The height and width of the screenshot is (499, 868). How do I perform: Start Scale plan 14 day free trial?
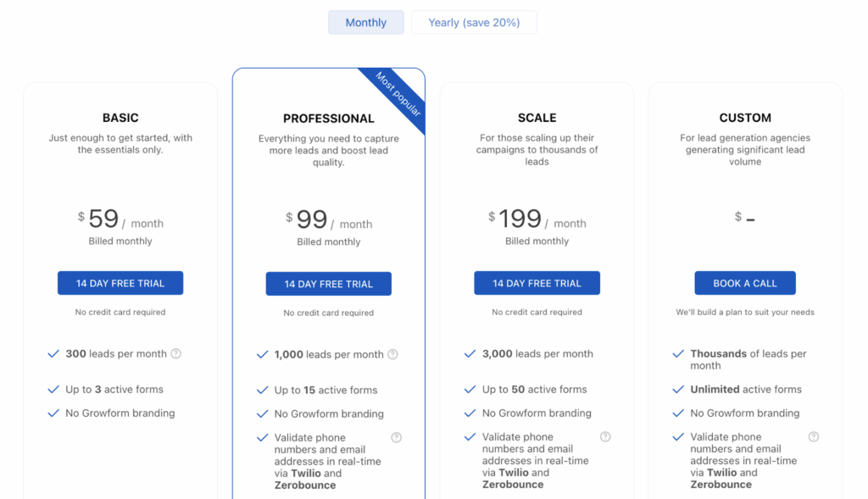point(537,283)
